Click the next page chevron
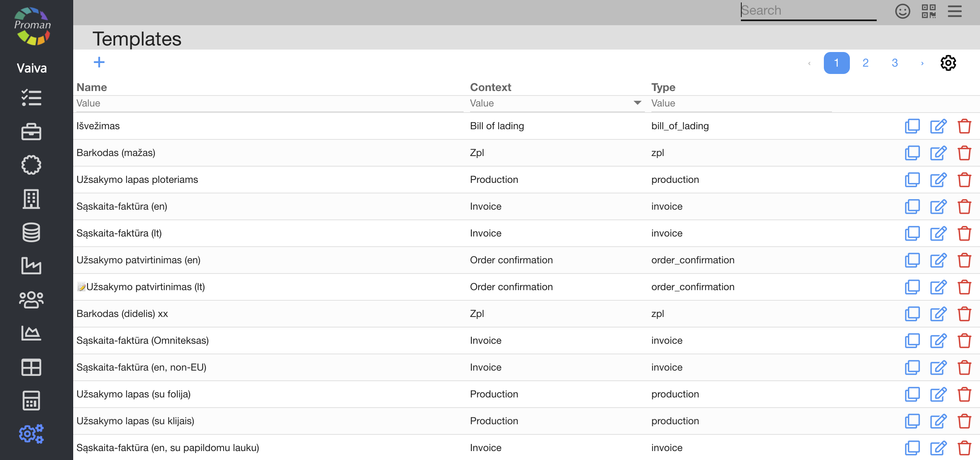This screenshot has height=460, width=980. pos(922,63)
